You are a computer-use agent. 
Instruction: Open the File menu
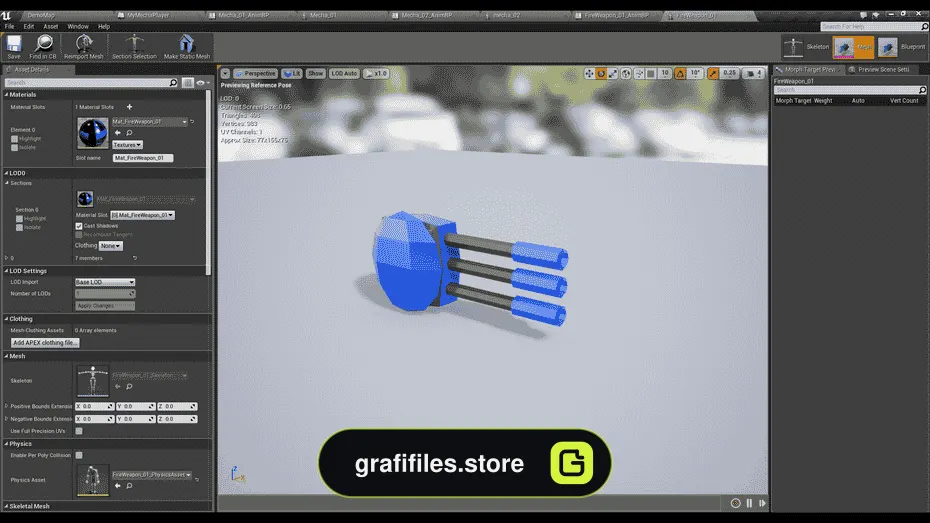click(x=9, y=27)
